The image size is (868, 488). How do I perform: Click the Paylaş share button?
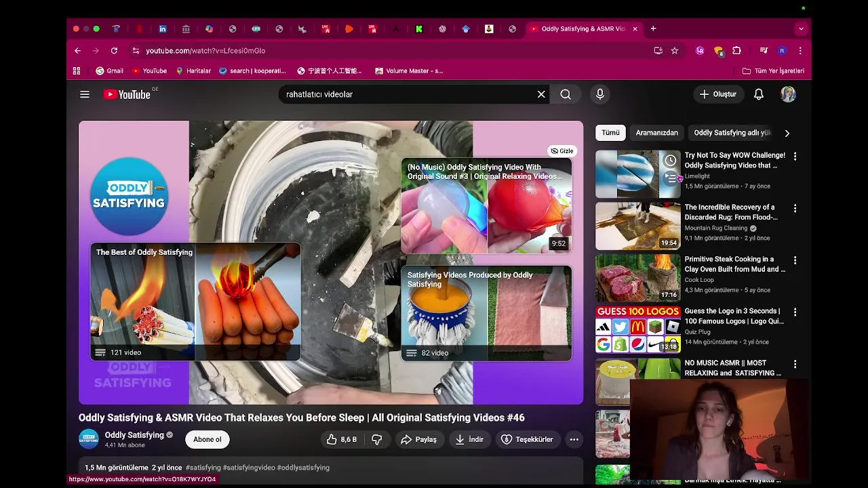pos(418,439)
